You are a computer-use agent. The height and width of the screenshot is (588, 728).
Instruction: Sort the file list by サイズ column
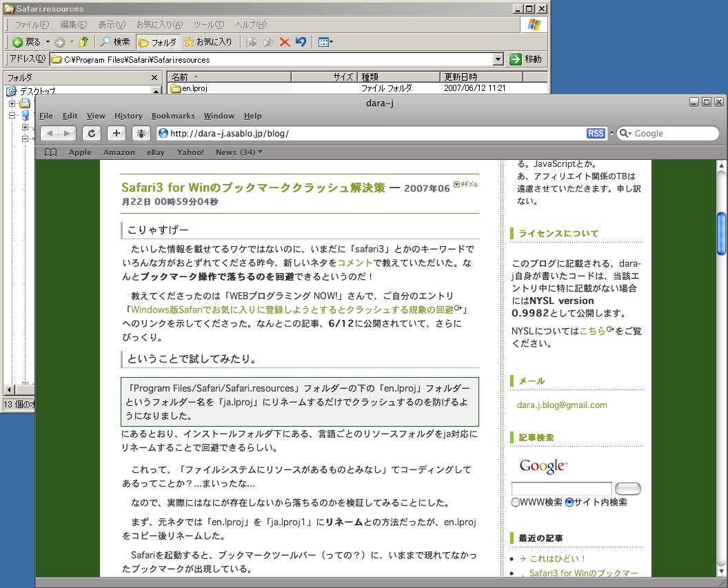coord(324,77)
